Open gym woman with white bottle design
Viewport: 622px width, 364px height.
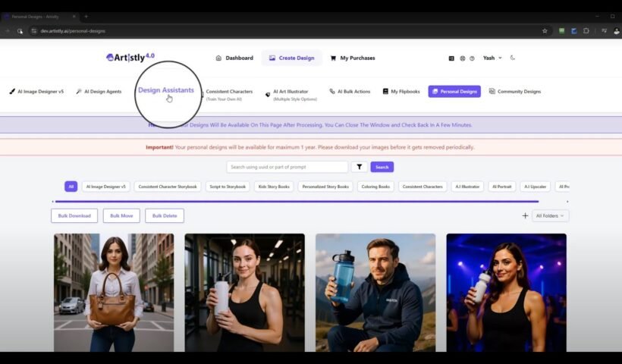[245, 293]
